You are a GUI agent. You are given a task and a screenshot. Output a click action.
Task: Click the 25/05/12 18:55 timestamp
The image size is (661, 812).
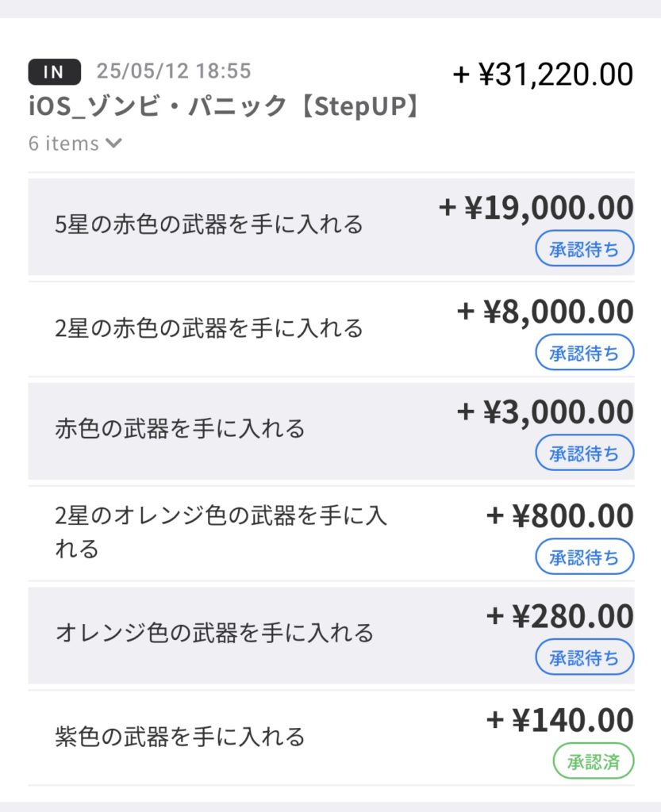coord(174,71)
